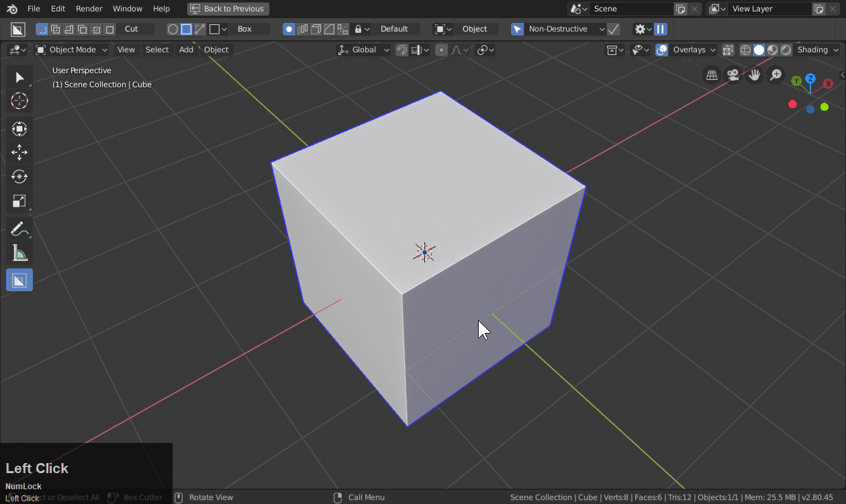
Task: Select the 3D Cursor tool
Action: (x=19, y=101)
